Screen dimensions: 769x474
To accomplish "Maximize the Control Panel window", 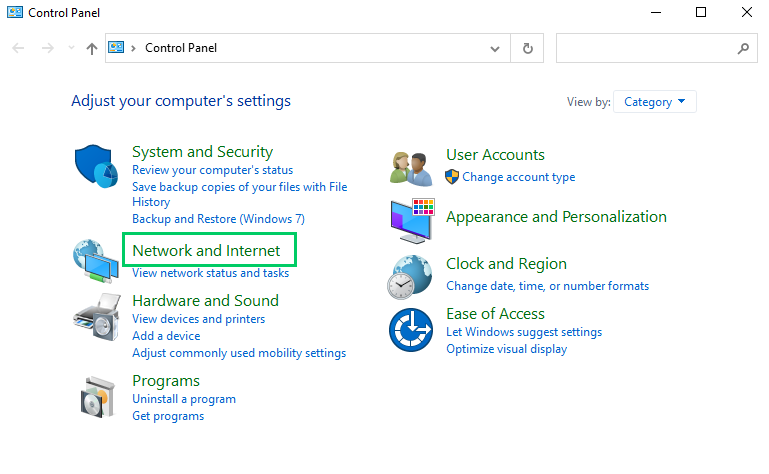I will 701,12.
